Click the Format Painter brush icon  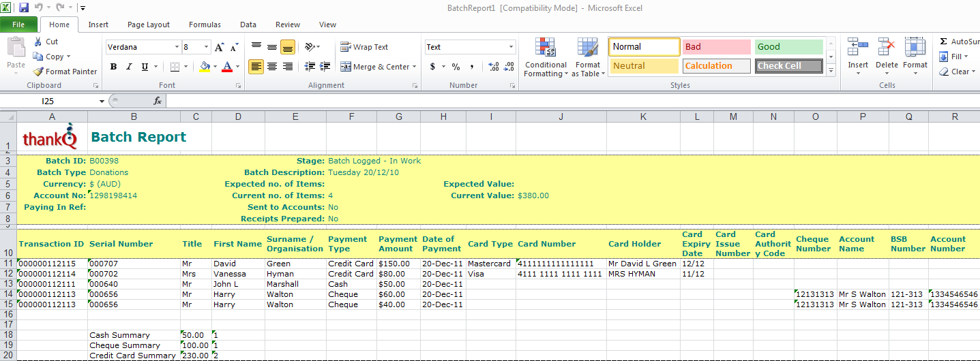tap(38, 72)
